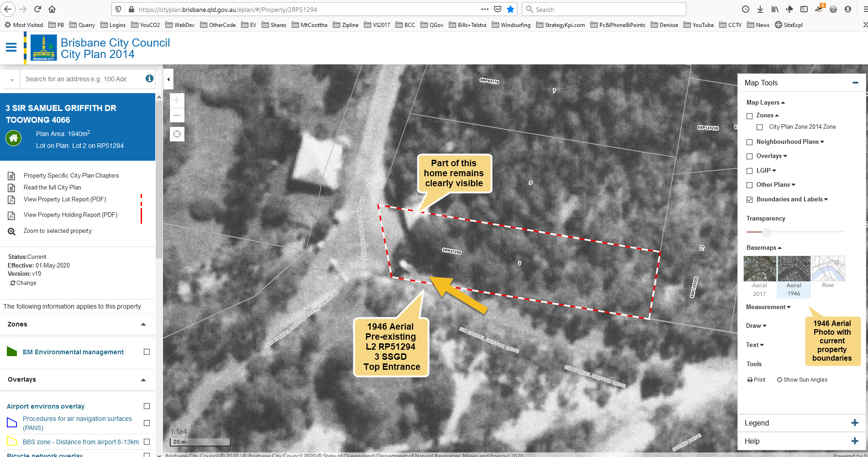Image resolution: width=868 pixels, height=457 pixels.
Task: Click the Print tool
Action: tap(756, 380)
